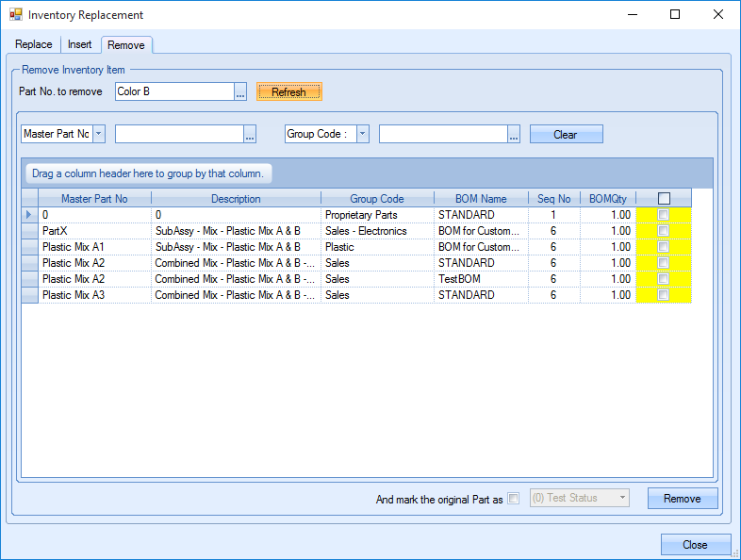Select the yellow cell in the TestBOM row
Image resolution: width=741 pixels, height=560 pixels.
click(664, 279)
